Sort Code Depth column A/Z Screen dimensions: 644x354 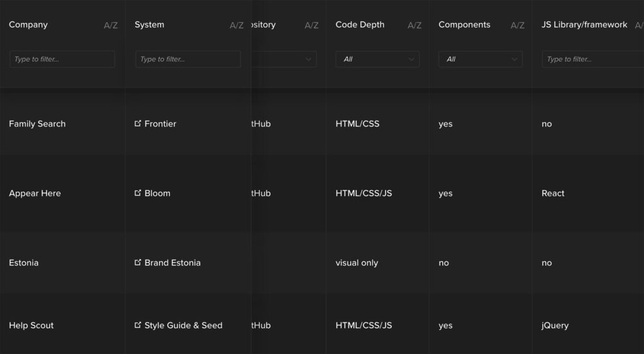point(414,25)
